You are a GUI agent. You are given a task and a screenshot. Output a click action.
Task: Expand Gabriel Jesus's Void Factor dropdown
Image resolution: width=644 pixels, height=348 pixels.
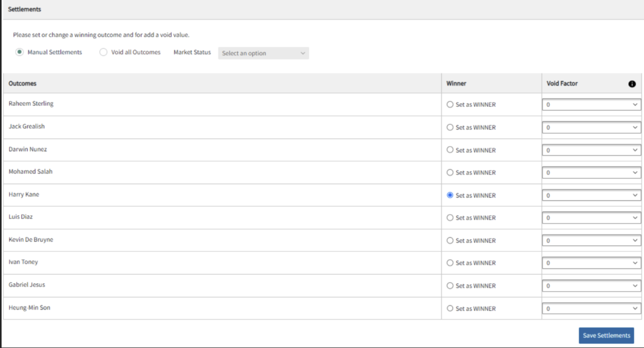[x=591, y=286]
